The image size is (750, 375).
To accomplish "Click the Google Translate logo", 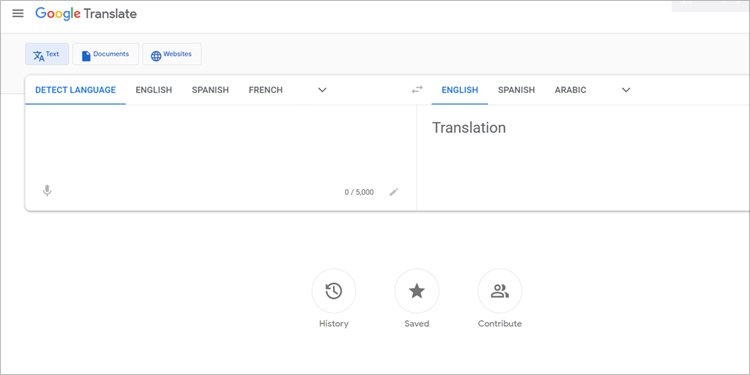I will coord(86,13).
